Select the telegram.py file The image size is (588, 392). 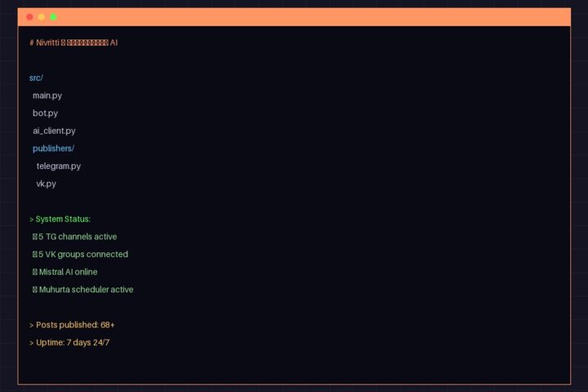pos(59,166)
